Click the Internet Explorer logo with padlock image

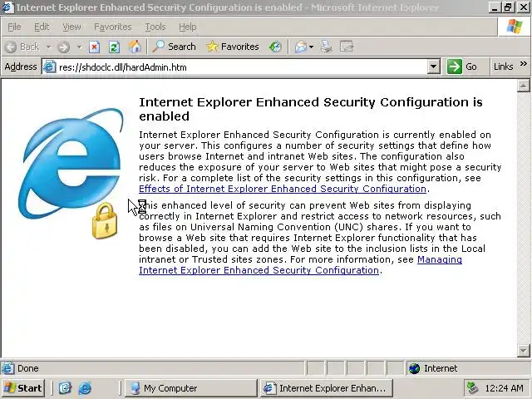pos(71,172)
